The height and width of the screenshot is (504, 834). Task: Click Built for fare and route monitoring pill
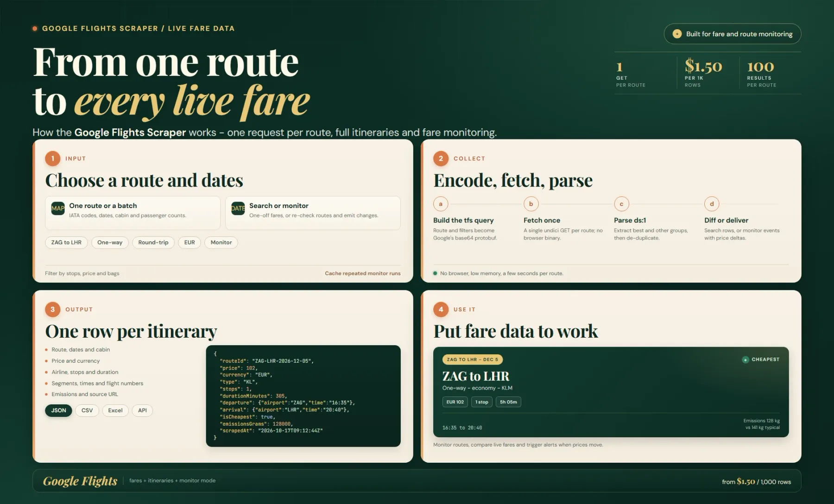pyautogui.click(x=733, y=34)
